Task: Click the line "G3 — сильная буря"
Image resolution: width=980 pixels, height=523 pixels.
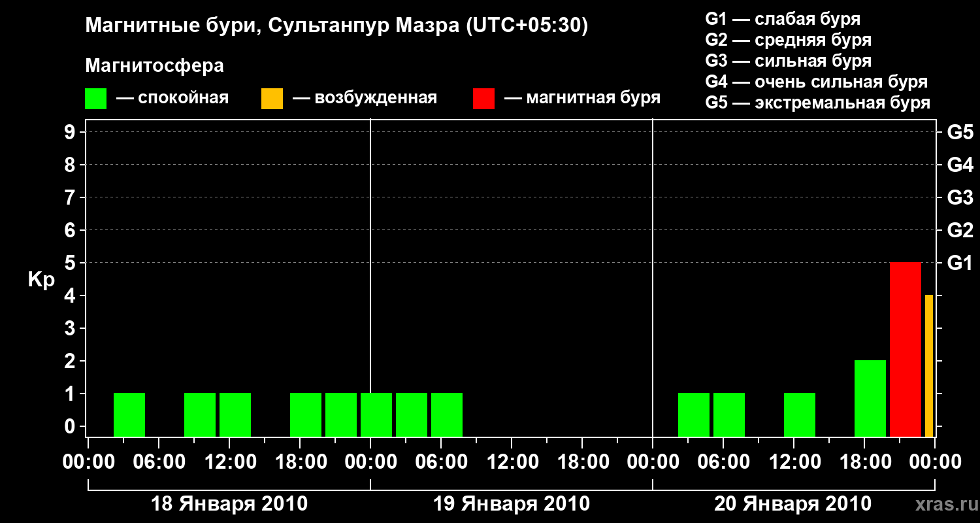Action: pyautogui.click(x=789, y=61)
